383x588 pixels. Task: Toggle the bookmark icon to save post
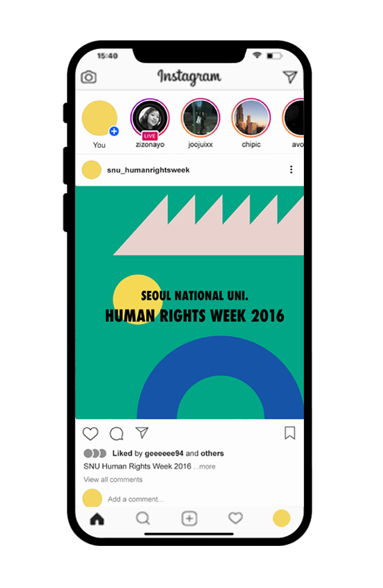point(290,433)
